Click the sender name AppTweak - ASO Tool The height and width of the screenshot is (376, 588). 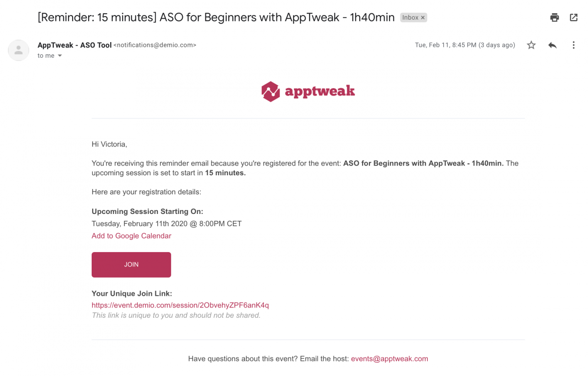pos(74,45)
